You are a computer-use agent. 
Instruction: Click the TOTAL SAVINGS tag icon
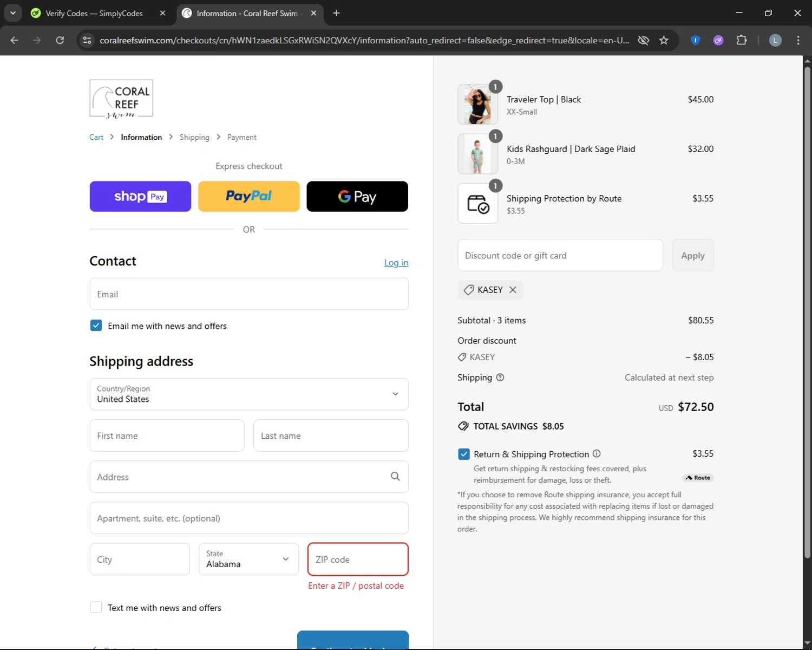point(463,426)
